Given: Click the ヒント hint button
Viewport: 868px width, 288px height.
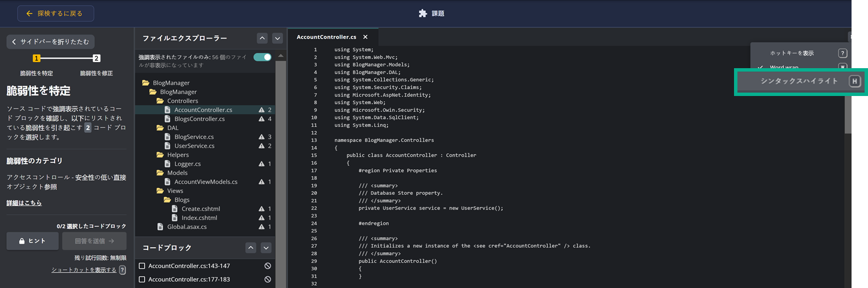Looking at the screenshot, I should pyautogui.click(x=32, y=241).
